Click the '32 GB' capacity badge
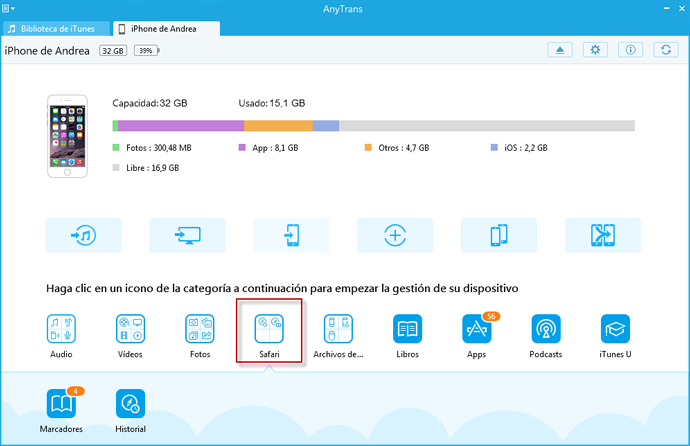 [113, 51]
